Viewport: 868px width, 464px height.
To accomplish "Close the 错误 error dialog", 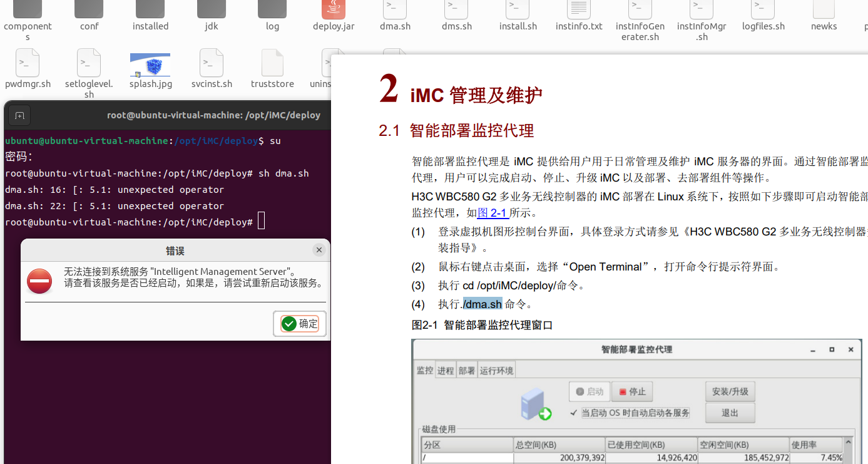I will point(319,250).
